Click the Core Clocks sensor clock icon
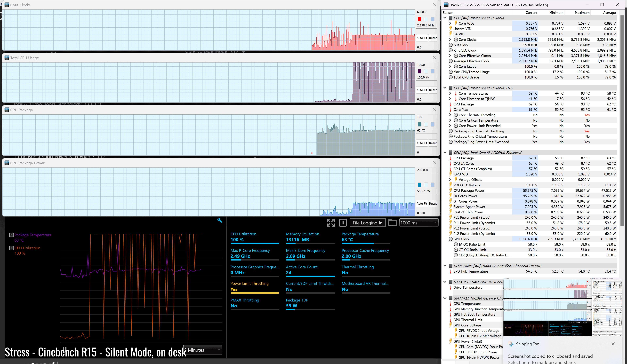This screenshot has width=627, height=364. click(456, 40)
